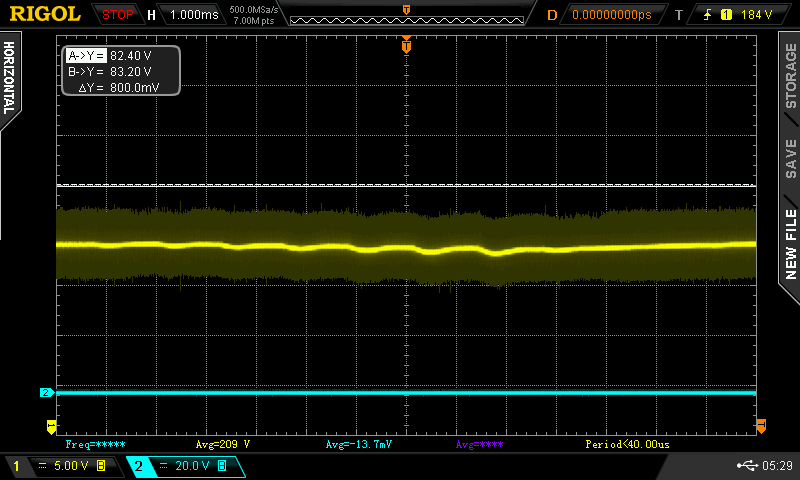
Task: Select the NEW FILE menu item
Action: (x=790, y=243)
